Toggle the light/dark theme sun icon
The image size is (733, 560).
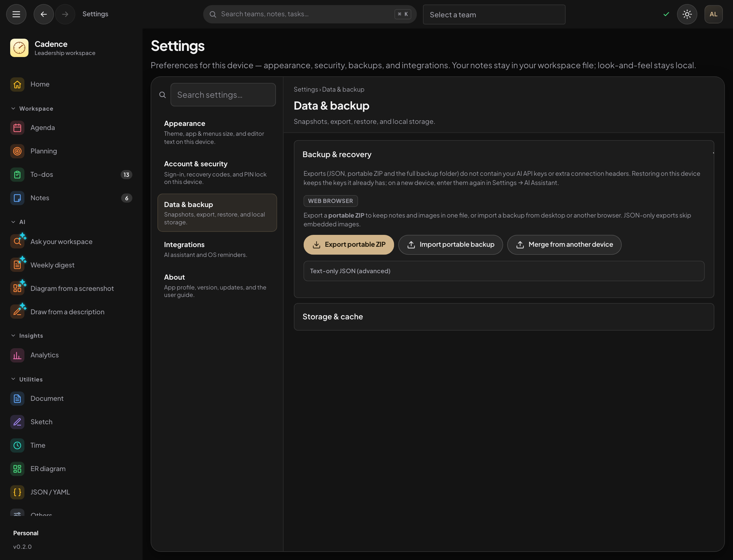point(687,14)
